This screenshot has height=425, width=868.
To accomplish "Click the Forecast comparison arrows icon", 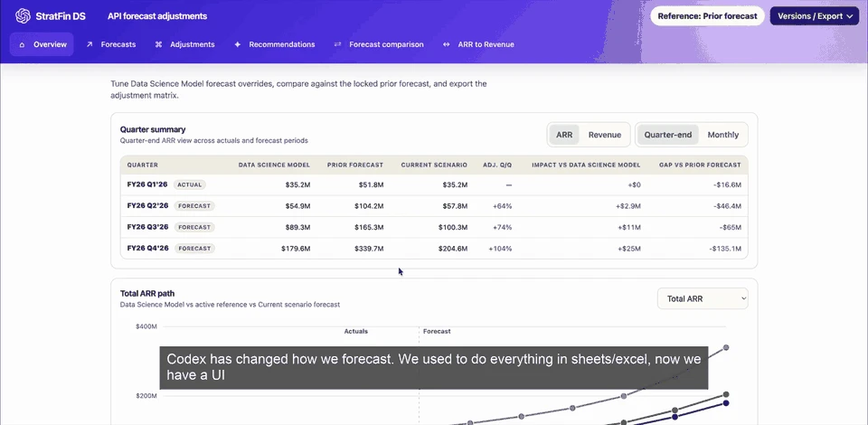I will (337, 44).
